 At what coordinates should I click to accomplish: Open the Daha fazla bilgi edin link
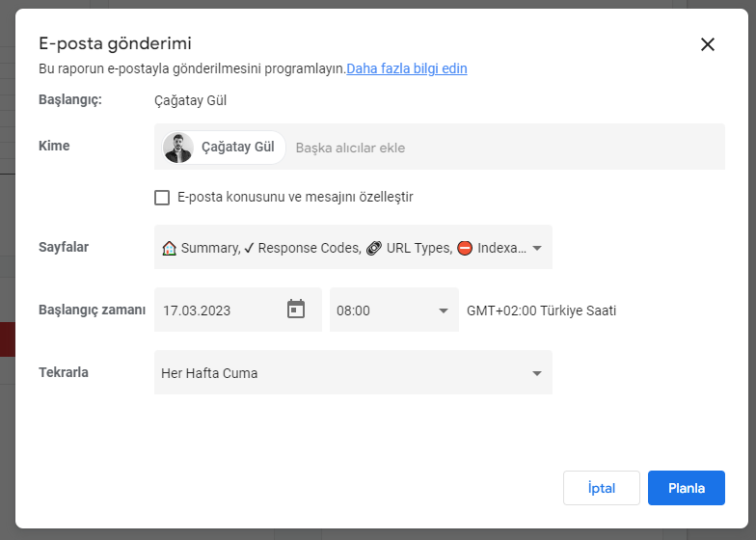407,68
